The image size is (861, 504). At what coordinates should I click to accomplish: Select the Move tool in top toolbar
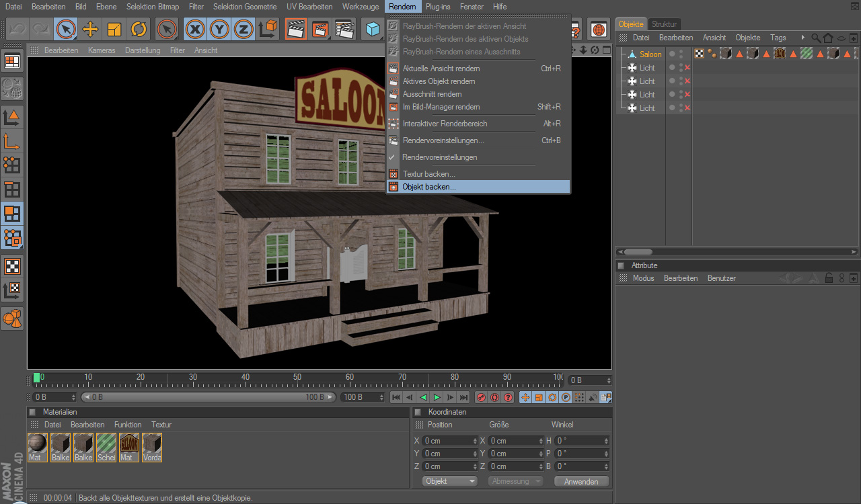pos(90,29)
